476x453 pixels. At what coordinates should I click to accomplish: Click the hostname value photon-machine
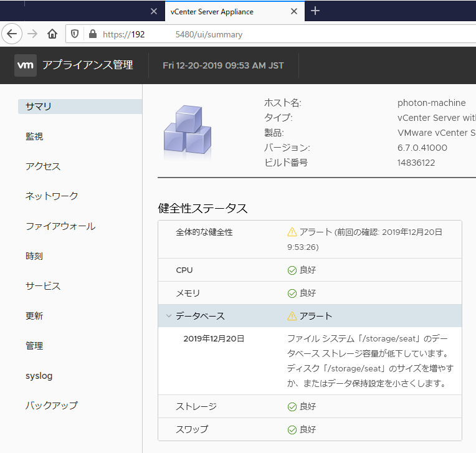431,103
